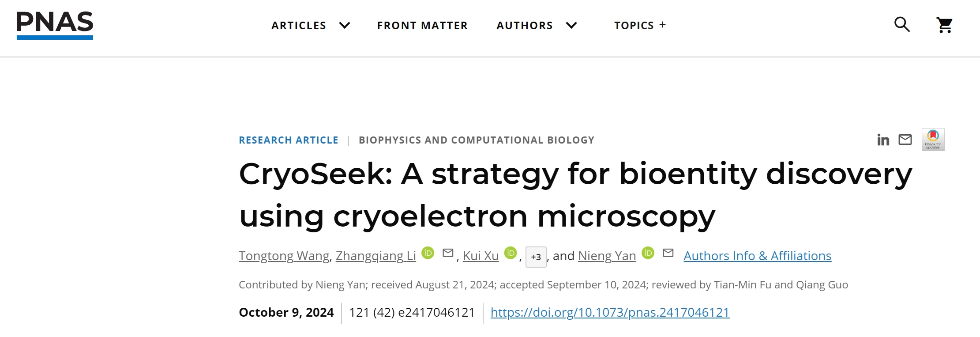Viewport: 980px width, 337px height.
Task: Follow the article DOI link
Action: click(610, 312)
